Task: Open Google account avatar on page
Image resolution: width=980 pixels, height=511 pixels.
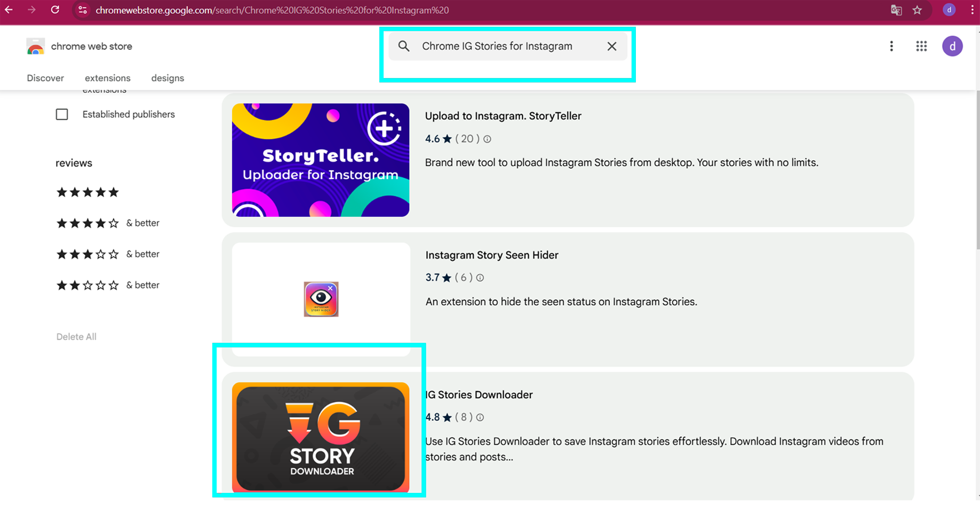Action: pyautogui.click(x=952, y=46)
